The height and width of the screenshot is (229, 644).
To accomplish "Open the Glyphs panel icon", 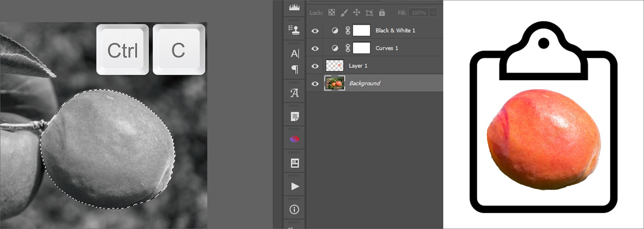I will (x=295, y=93).
